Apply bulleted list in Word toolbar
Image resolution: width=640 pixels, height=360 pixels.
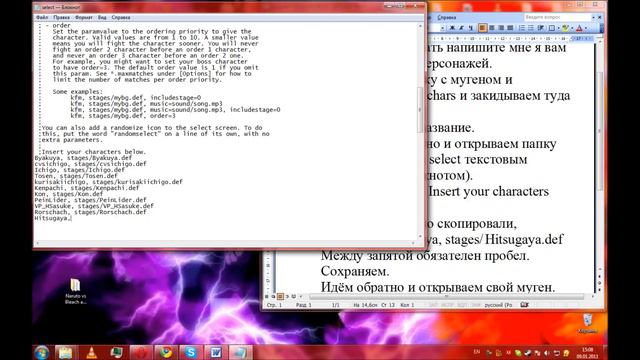point(531,28)
